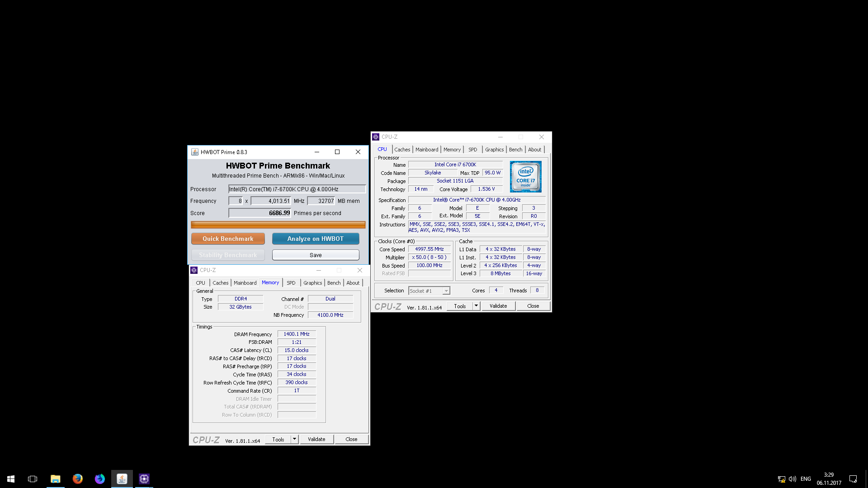Start the Quick Benchmark
The image size is (868, 488).
click(x=228, y=239)
